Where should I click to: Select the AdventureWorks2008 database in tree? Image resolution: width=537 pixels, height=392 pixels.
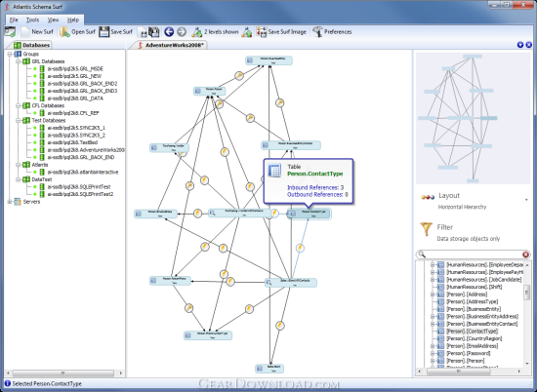tap(86, 150)
